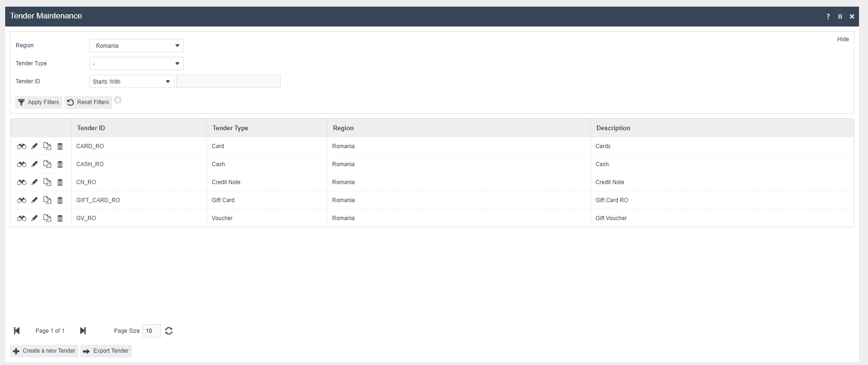The image size is (868, 365).
Task: Open the Region dropdown showing Romania
Action: (136, 46)
